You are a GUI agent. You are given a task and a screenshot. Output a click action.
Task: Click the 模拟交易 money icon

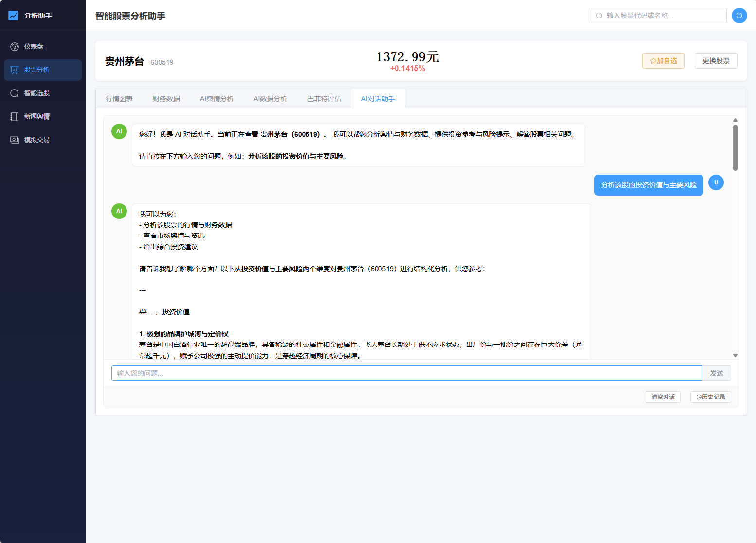[15, 140]
